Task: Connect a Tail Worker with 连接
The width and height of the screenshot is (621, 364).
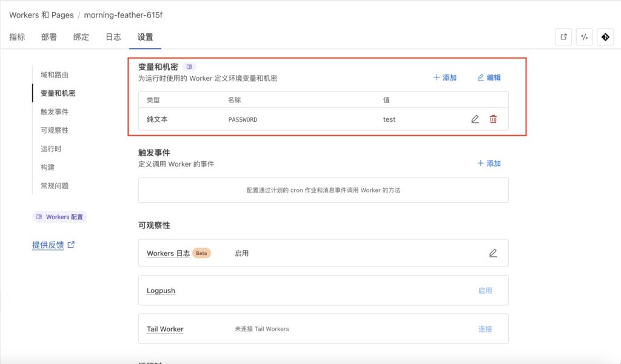Action: coord(485,329)
